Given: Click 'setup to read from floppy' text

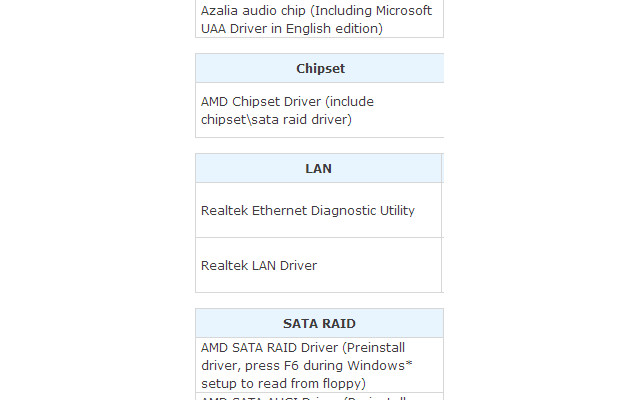Looking at the screenshot, I should [x=283, y=384].
